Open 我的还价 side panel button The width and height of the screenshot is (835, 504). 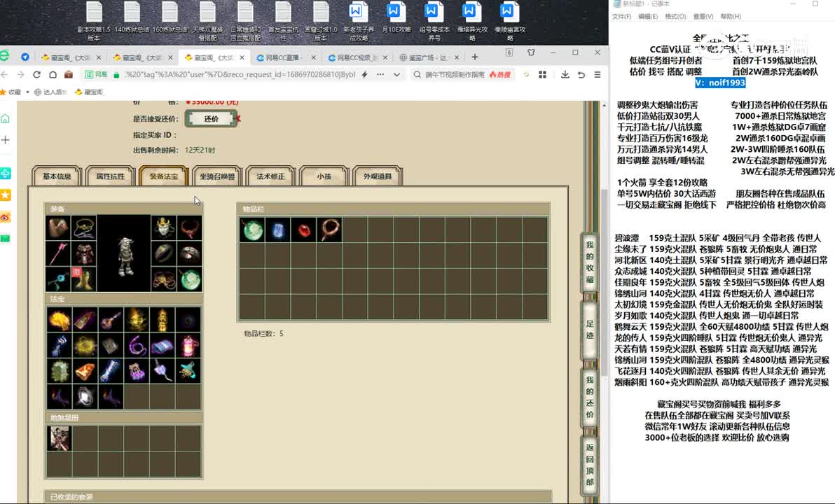(590, 397)
